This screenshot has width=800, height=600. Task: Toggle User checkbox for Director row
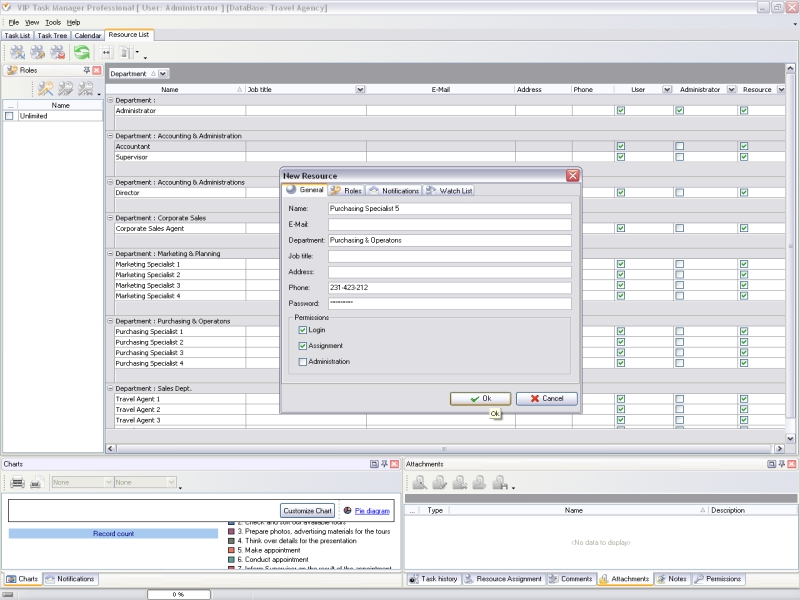621,192
